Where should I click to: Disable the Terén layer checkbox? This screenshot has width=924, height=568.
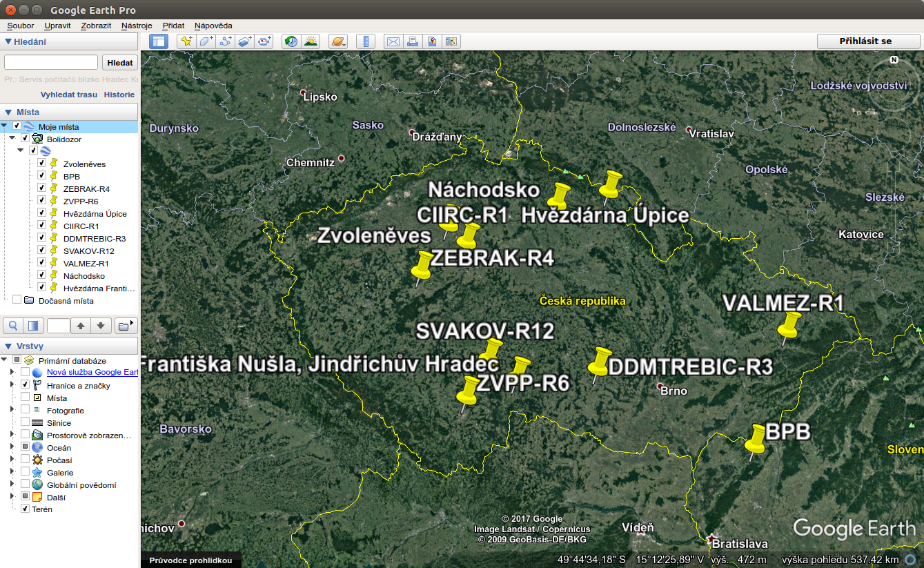(26, 509)
